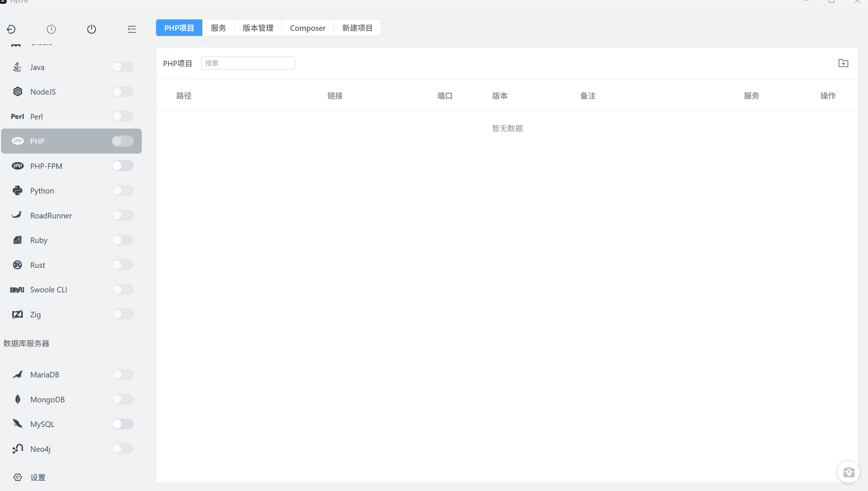Enable the PHP service switch

pos(123,141)
